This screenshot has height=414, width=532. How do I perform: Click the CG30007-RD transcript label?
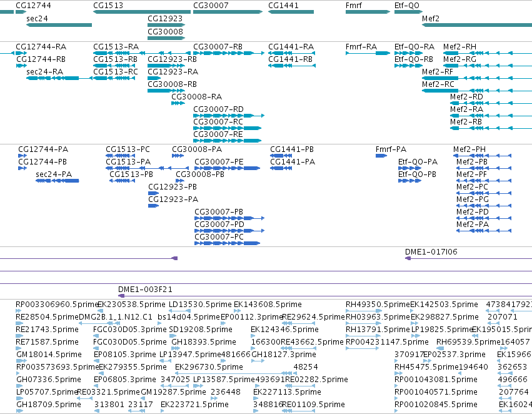point(219,109)
